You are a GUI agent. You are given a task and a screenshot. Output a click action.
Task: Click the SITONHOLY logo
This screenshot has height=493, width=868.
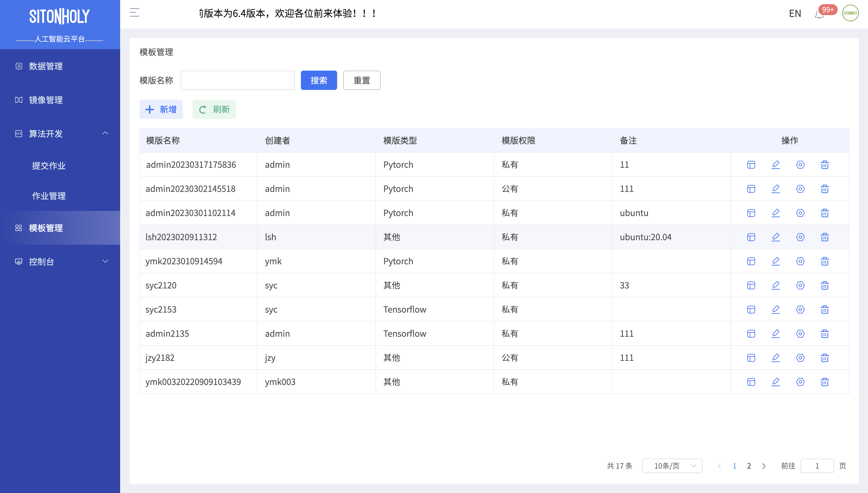coord(59,16)
